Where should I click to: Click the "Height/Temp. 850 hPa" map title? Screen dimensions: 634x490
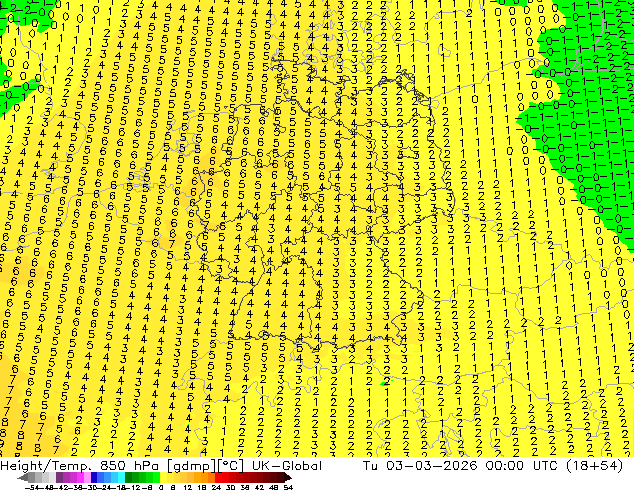coord(79,466)
